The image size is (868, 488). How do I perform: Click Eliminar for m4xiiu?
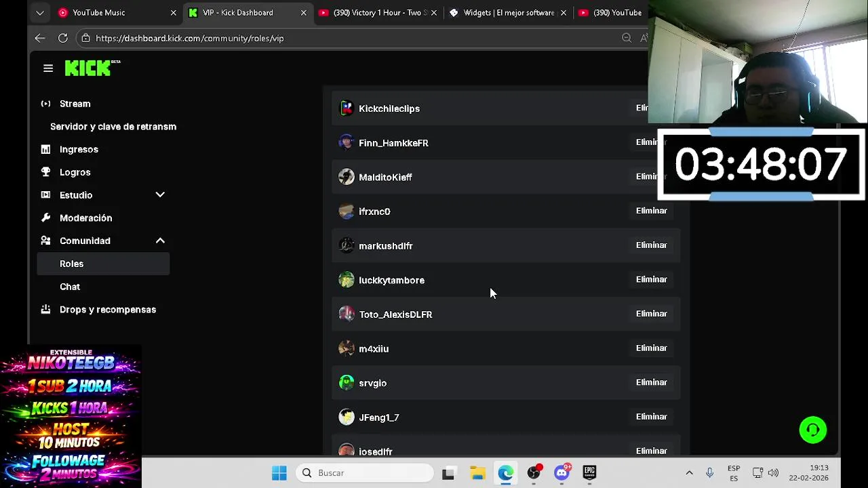click(652, 348)
